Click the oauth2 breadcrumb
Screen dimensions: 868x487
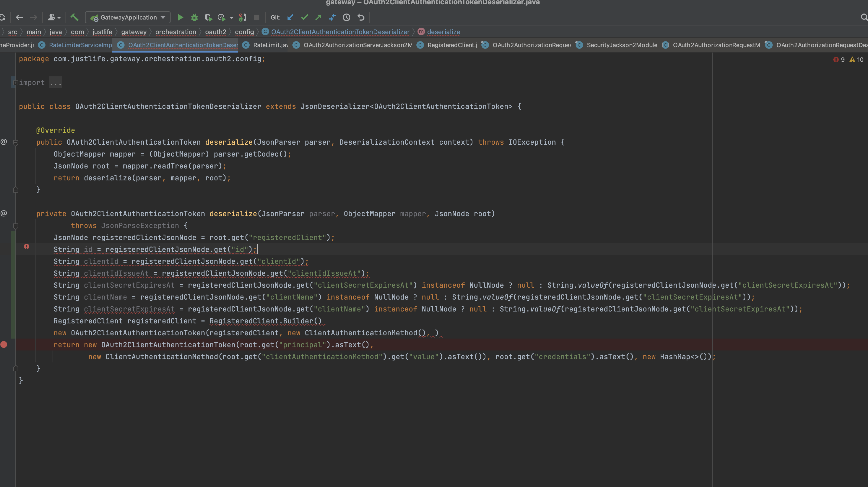tap(216, 32)
